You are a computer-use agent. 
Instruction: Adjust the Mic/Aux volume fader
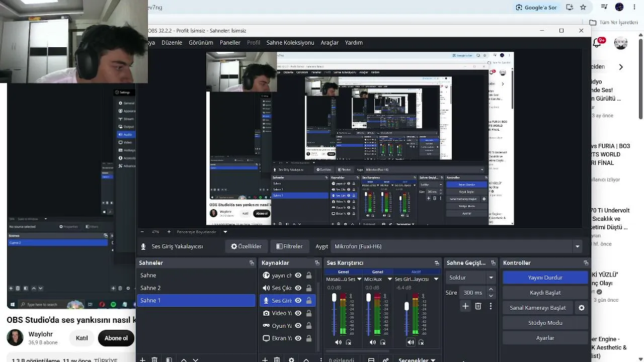368,298
